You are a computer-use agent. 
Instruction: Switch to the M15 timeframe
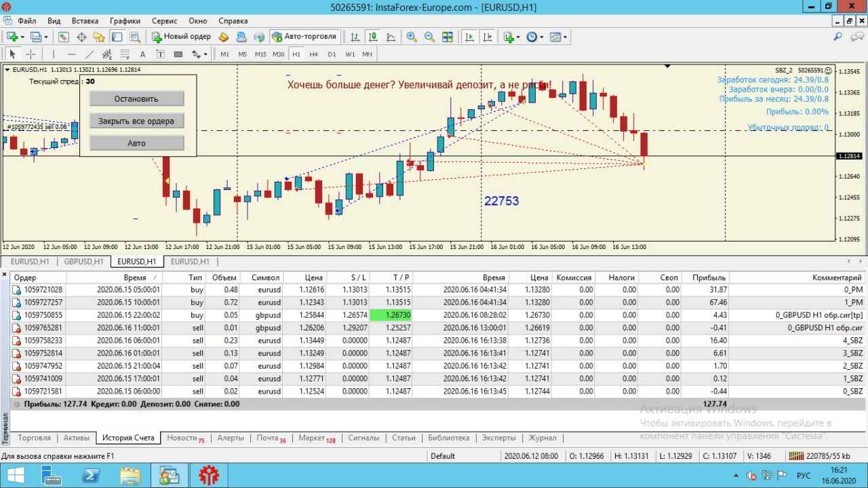coord(260,54)
